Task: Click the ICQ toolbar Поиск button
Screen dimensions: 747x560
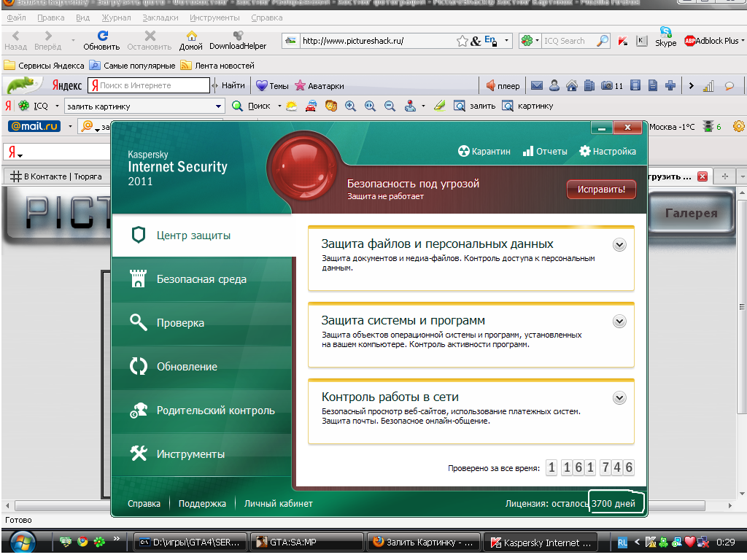Action: click(x=251, y=106)
